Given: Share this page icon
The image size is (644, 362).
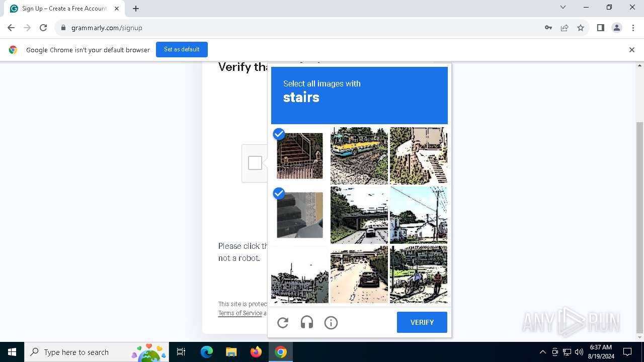Looking at the screenshot, I should [x=565, y=28].
